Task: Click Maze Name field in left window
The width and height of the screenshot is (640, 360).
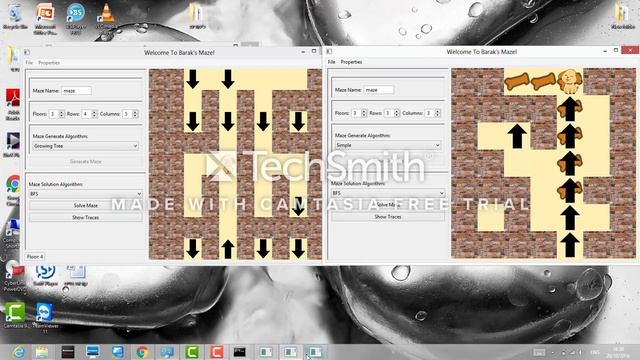Action: (76, 91)
